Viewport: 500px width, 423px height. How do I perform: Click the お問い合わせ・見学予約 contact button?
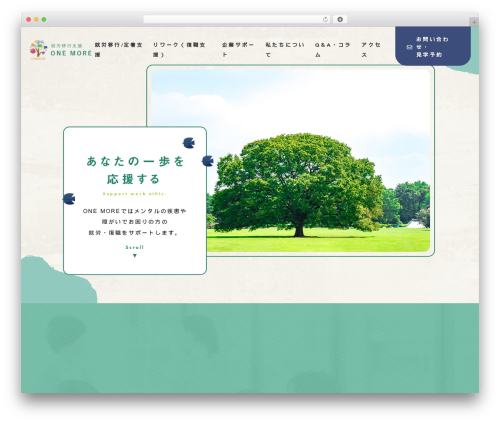[433, 46]
